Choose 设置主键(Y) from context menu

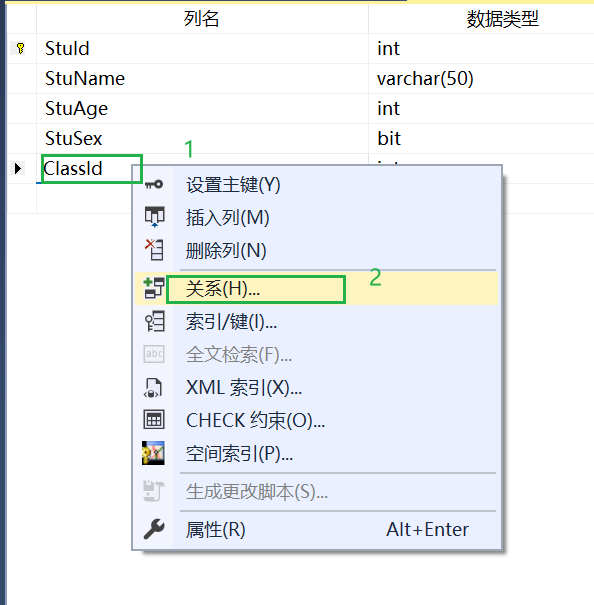pyautogui.click(x=316, y=185)
